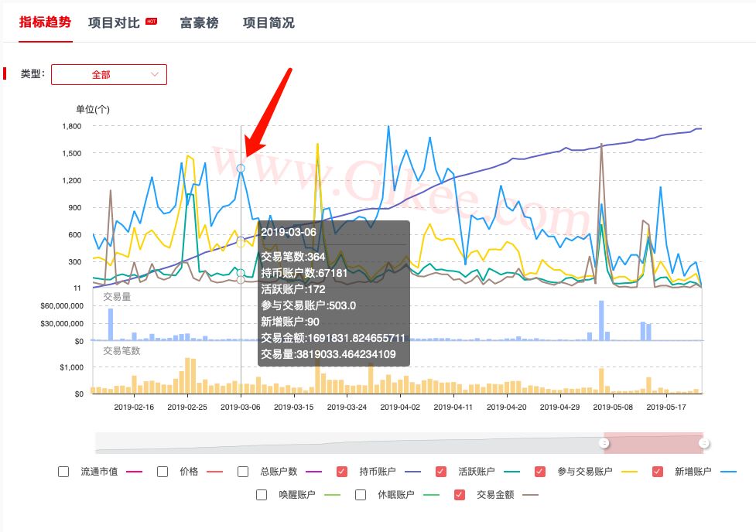
Task: Click the gray unselected area of timeline slider
Action: tap(350, 443)
